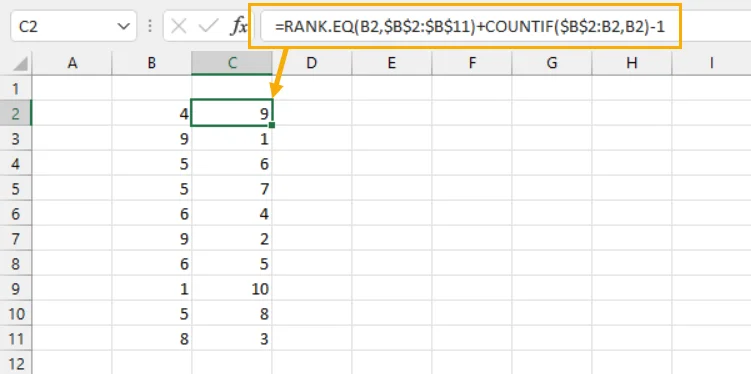Click cell B11 containing 8
The width and height of the screenshot is (751, 374).
[x=151, y=339]
